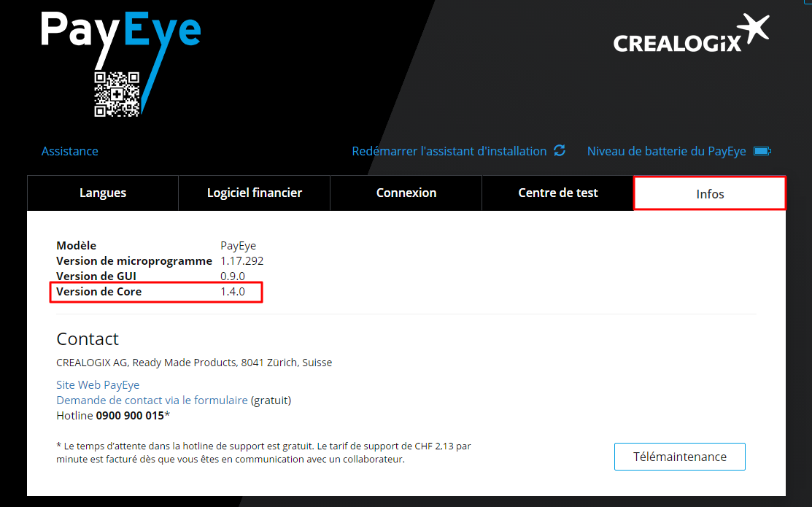The height and width of the screenshot is (507, 812).
Task: Click the Télémaintenance button
Action: click(x=680, y=457)
